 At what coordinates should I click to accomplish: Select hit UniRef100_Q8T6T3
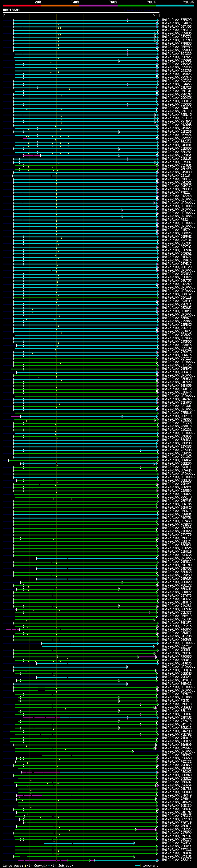tap(177, 595)
